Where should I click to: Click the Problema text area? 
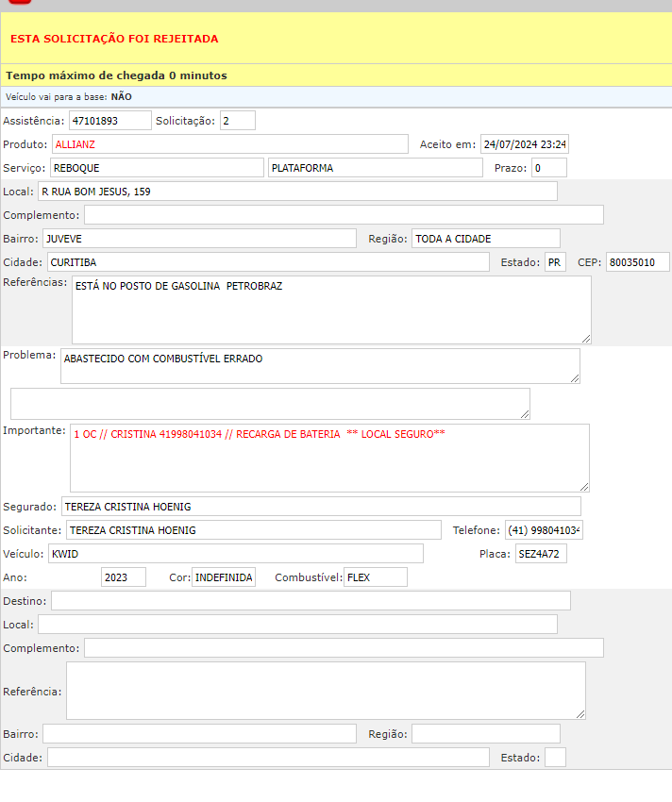[x=320, y=366]
